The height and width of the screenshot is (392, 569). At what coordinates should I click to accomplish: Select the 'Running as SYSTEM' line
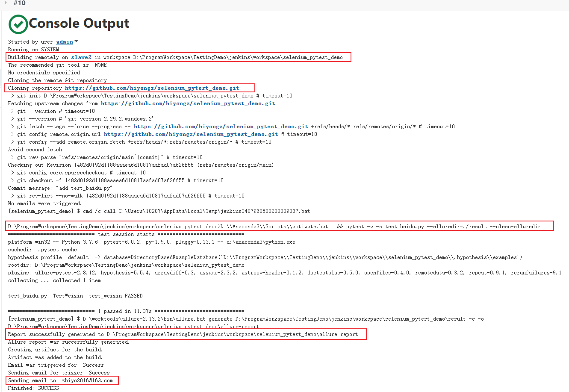tap(33, 50)
